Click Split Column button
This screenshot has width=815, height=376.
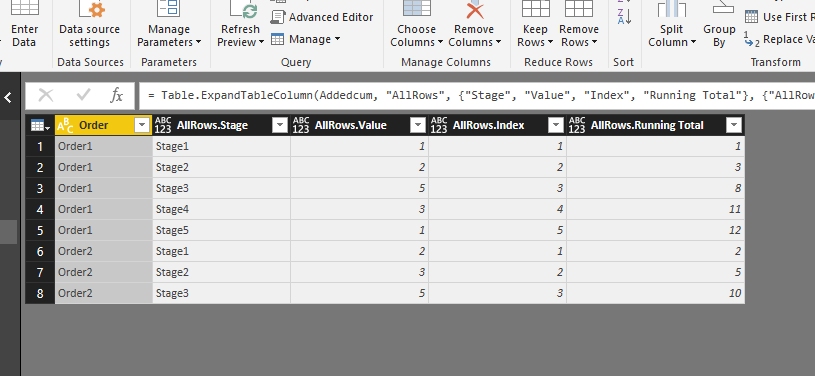click(x=672, y=25)
